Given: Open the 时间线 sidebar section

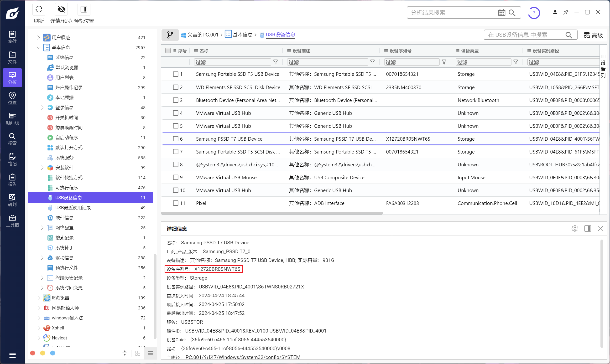Looking at the screenshot, I should [12, 119].
